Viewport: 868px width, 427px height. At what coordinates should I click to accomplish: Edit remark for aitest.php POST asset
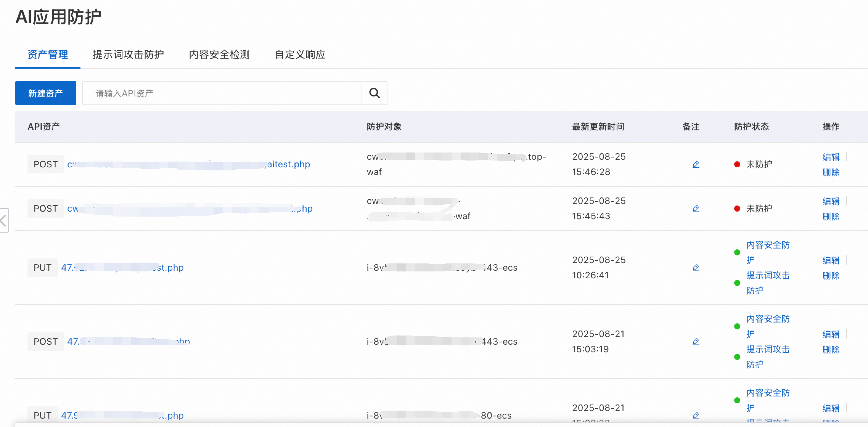click(x=695, y=164)
